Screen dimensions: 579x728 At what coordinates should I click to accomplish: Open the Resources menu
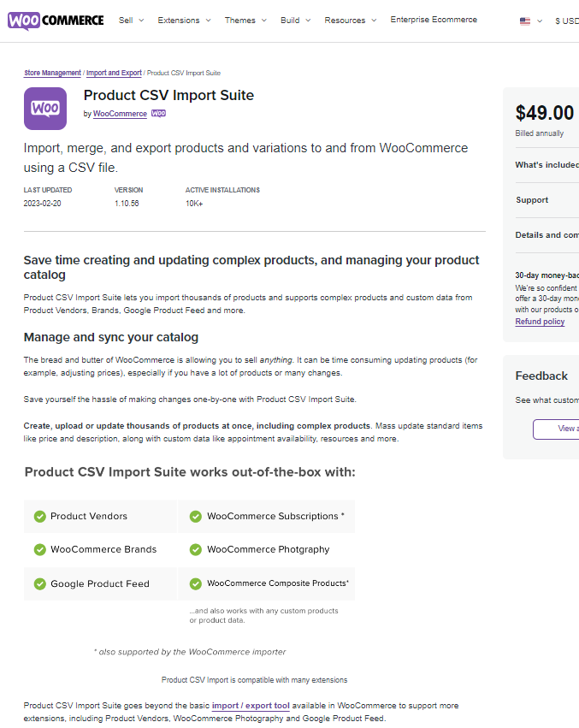coord(345,21)
